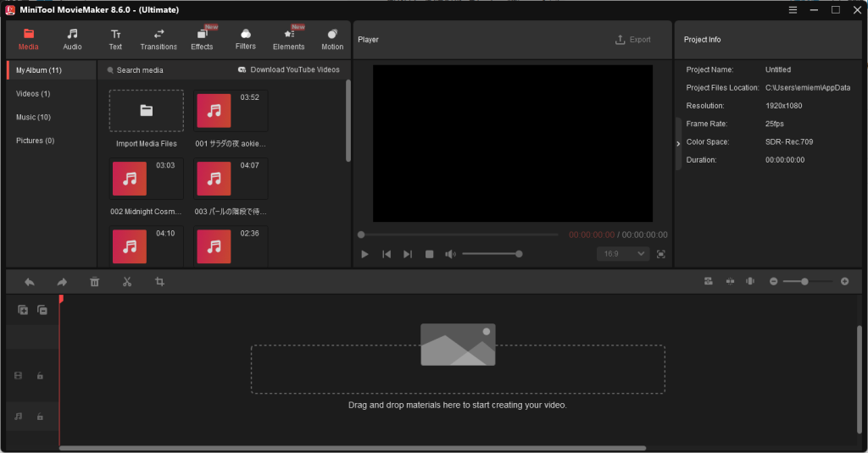
Task: Toggle the video track lock
Action: (x=40, y=375)
